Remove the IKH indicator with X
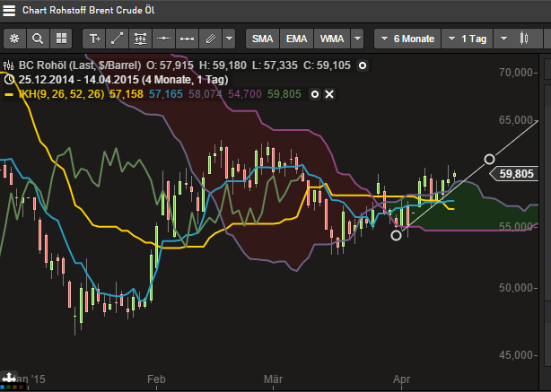Image resolution: width=551 pixels, height=392 pixels. click(329, 94)
